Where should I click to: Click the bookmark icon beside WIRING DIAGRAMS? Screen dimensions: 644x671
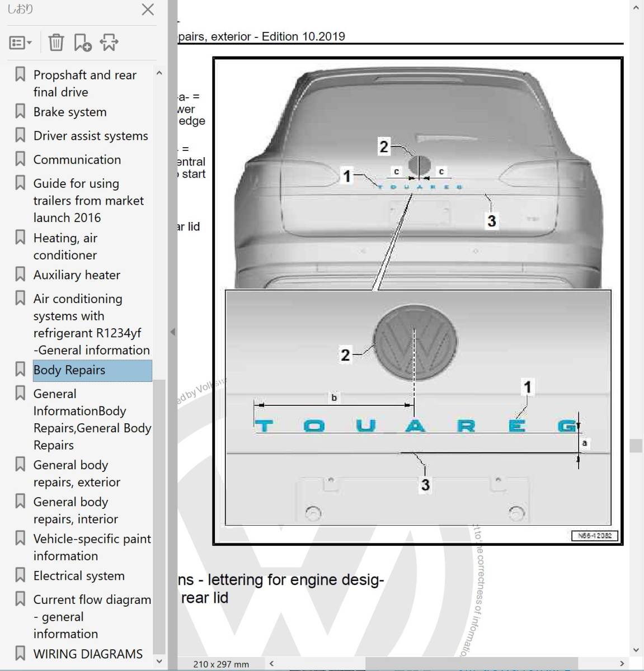pos(20,653)
